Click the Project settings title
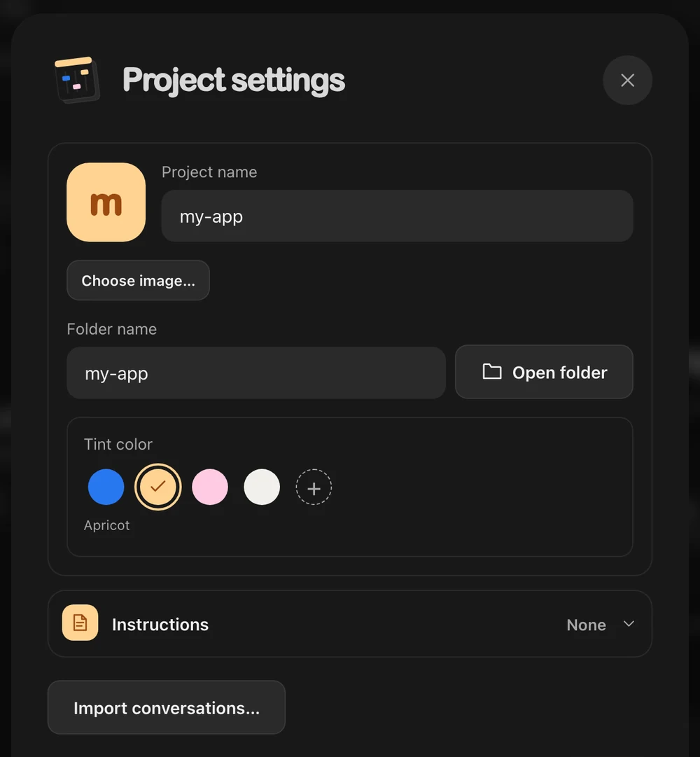The width and height of the screenshot is (700, 757). tap(234, 80)
